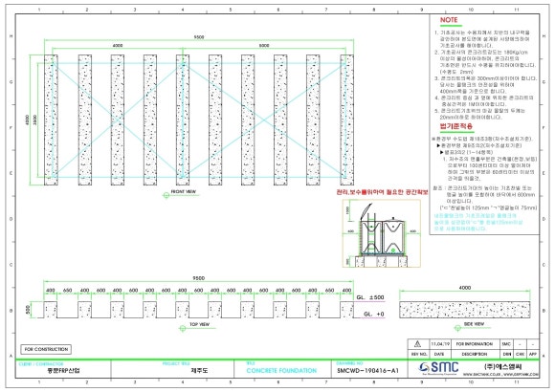This screenshot has width=555, height=392.
Task: Select drawing number SMCWD-190416-A1
Action: tap(367, 371)
